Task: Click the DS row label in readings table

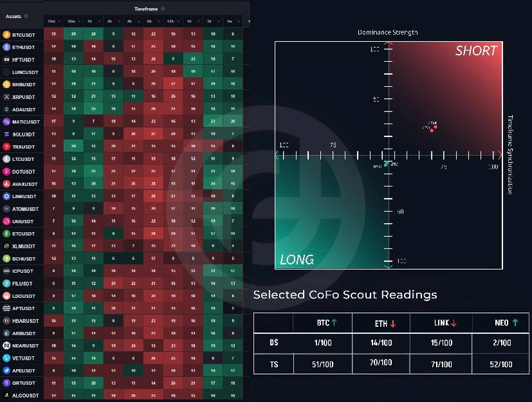Action: tap(274, 343)
